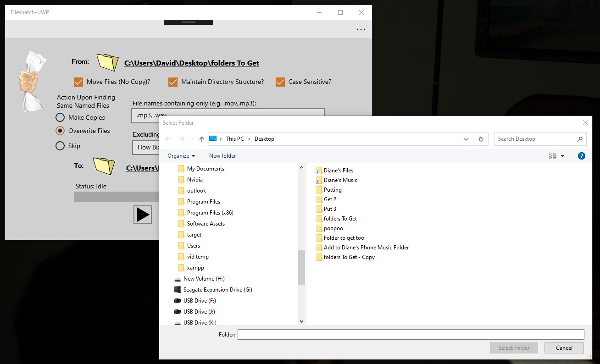Click the folder icon next to poopoo
The height and width of the screenshot is (364, 600).
[319, 228]
